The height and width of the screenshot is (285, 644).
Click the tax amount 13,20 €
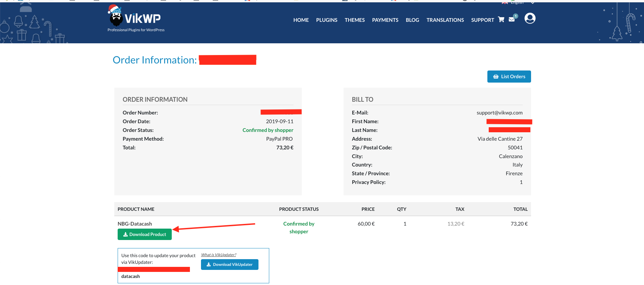pos(456,224)
